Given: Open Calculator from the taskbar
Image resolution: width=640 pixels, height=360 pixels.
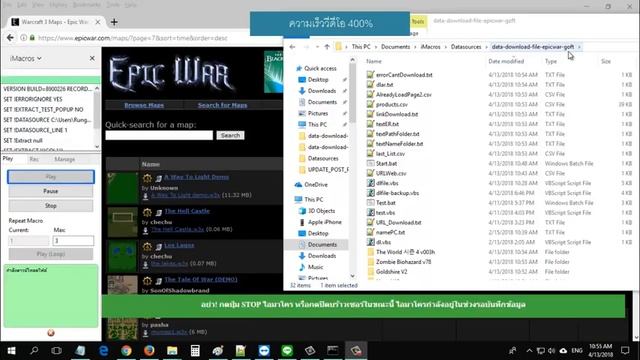Looking at the screenshot, I should [195, 350].
